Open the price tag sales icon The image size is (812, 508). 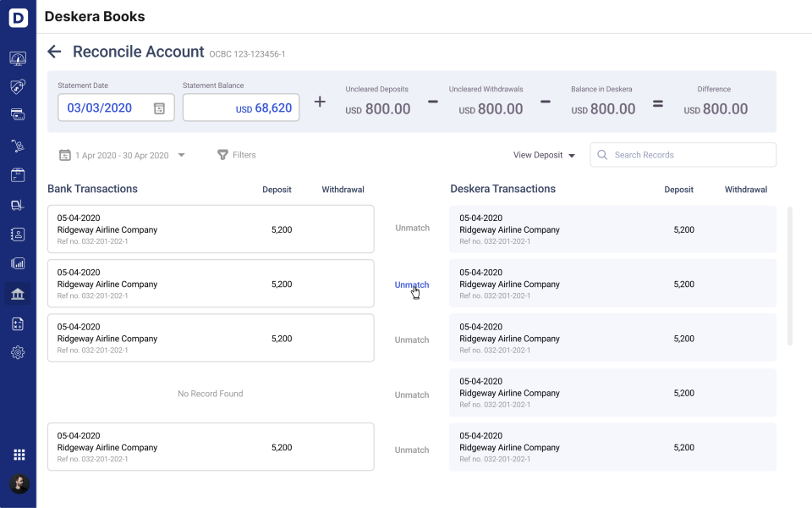[18, 86]
